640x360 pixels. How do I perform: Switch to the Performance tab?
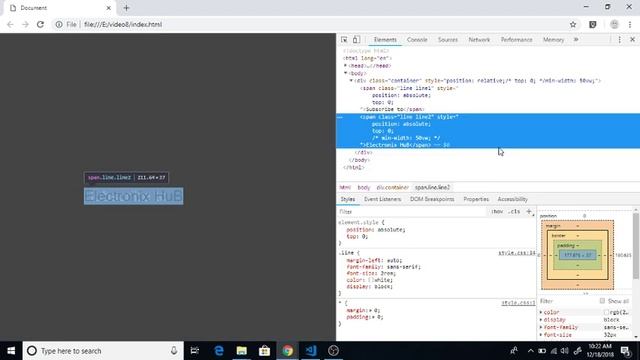(x=517, y=40)
